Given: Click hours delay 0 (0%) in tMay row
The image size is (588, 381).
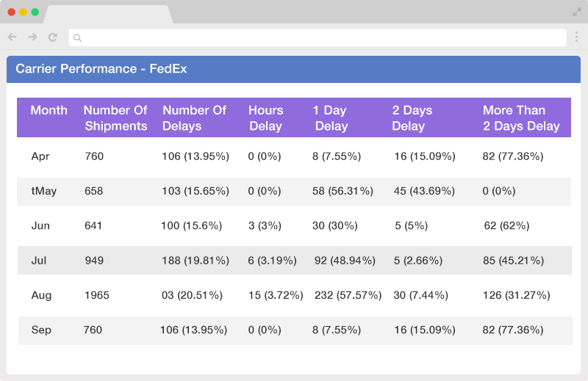Looking at the screenshot, I should click(x=265, y=191).
